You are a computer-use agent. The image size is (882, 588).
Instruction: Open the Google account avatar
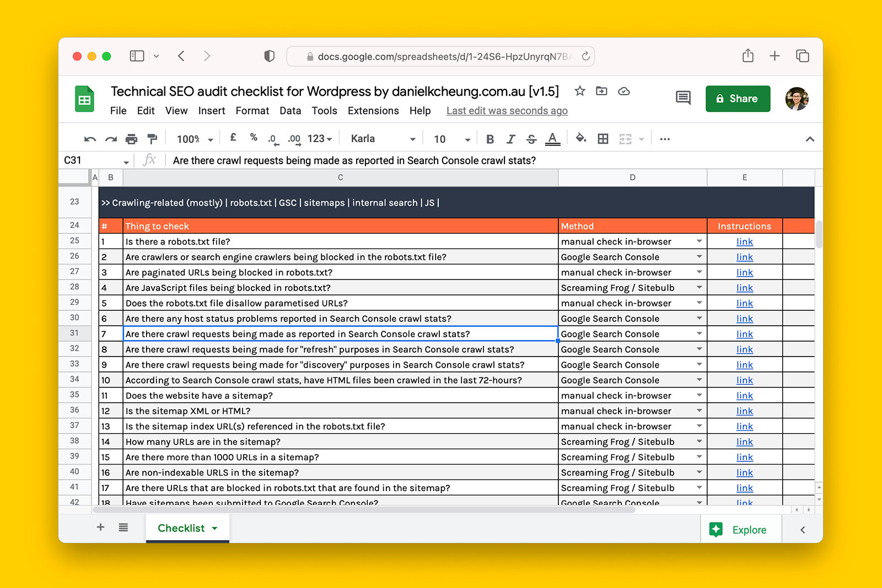(797, 99)
